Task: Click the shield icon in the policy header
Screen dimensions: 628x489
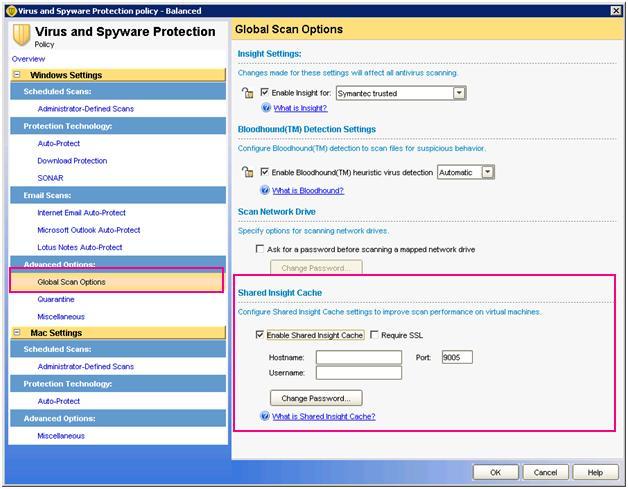Action: [x=21, y=34]
